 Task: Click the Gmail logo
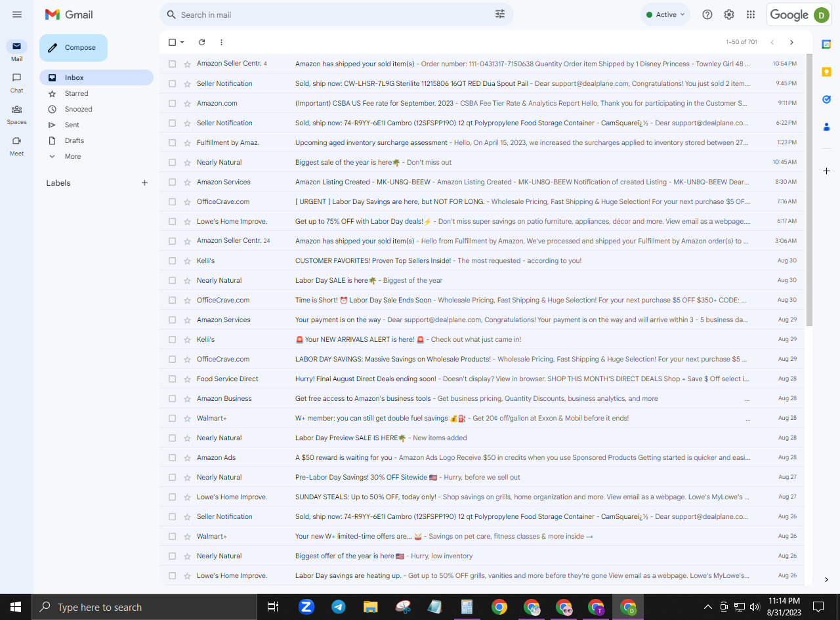pyautogui.click(x=69, y=14)
